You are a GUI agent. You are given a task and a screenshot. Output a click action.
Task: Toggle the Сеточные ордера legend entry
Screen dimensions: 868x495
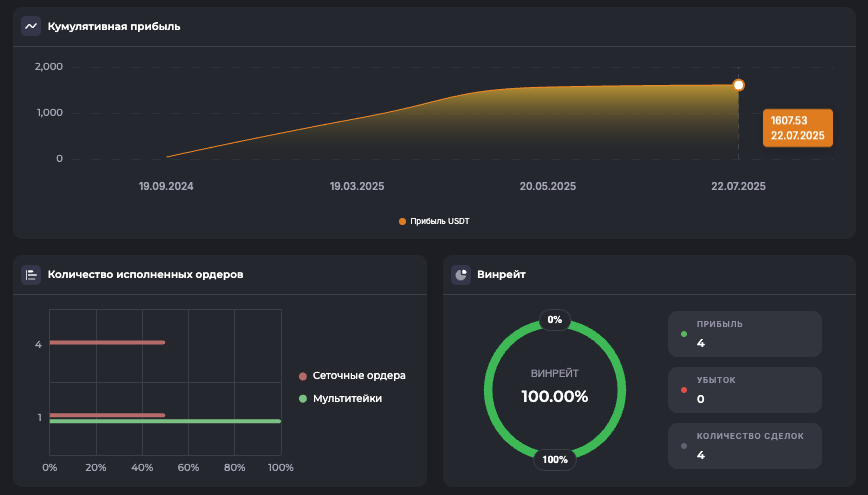pos(353,376)
